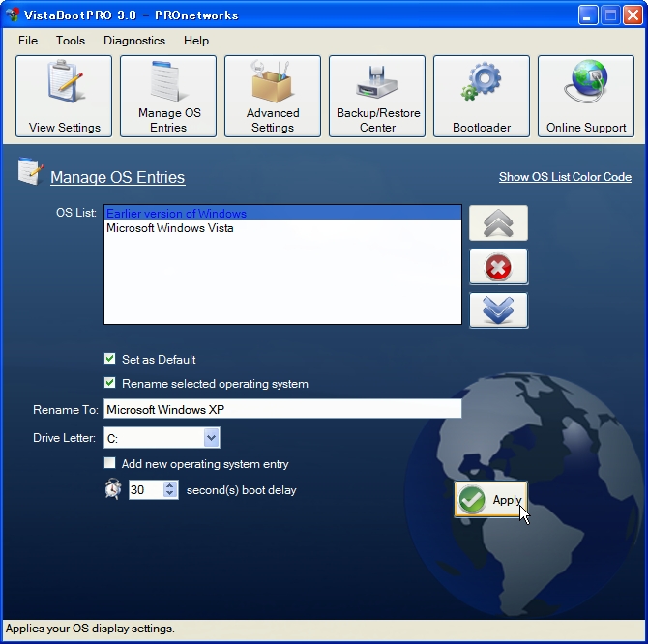Open Advanced Settings toolbox button

click(x=273, y=96)
